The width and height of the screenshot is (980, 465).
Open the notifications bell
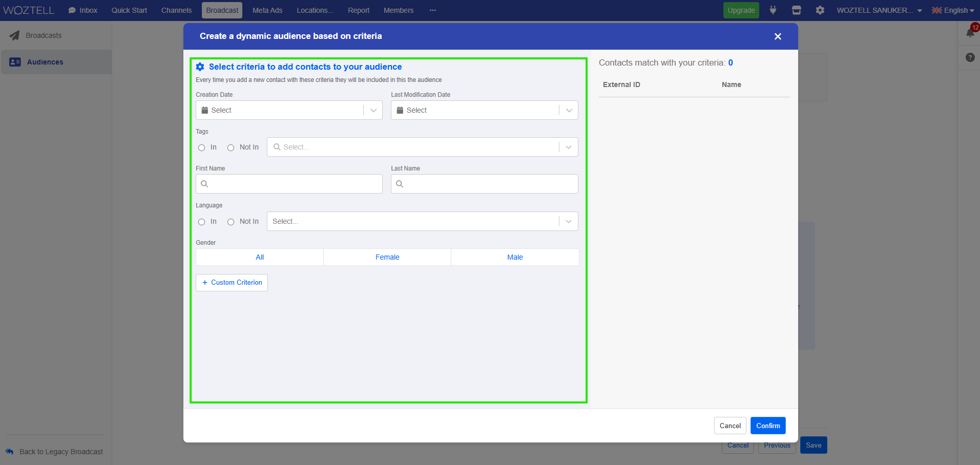(x=970, y=33)
